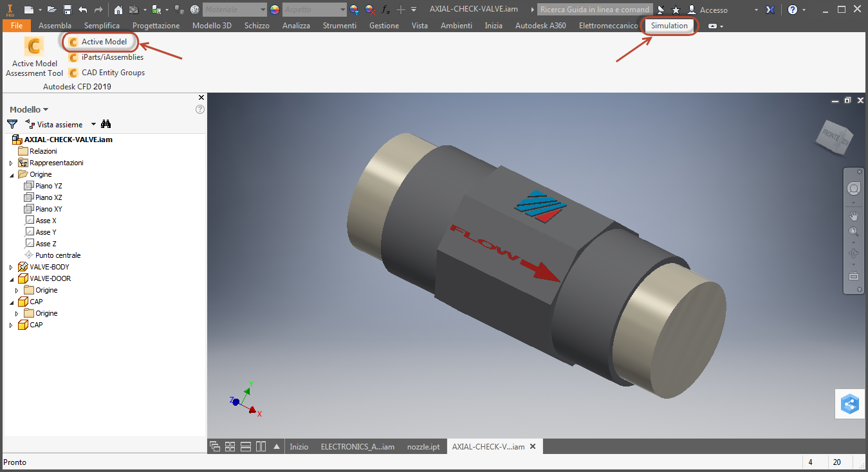Redo the last undone action
This screenshot has width=868, height=472.
(98, 10)
